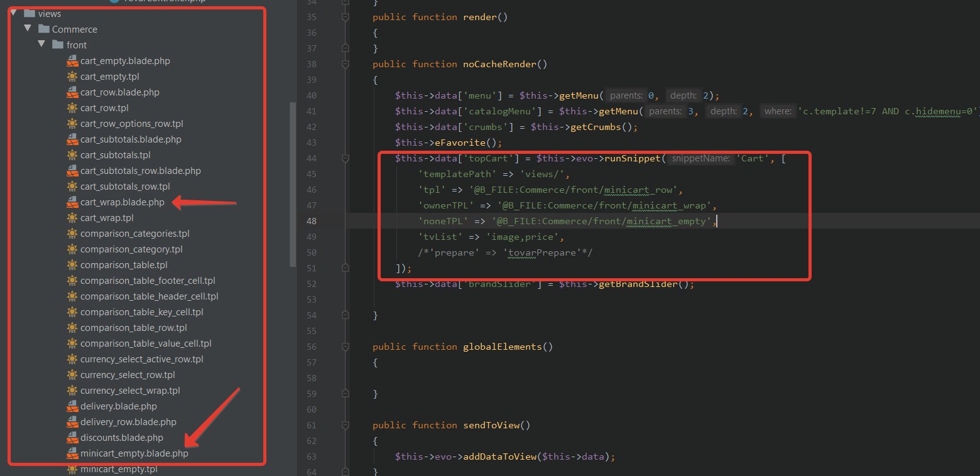Click the cart_subtotals.tpl file icon

[72, 155]
